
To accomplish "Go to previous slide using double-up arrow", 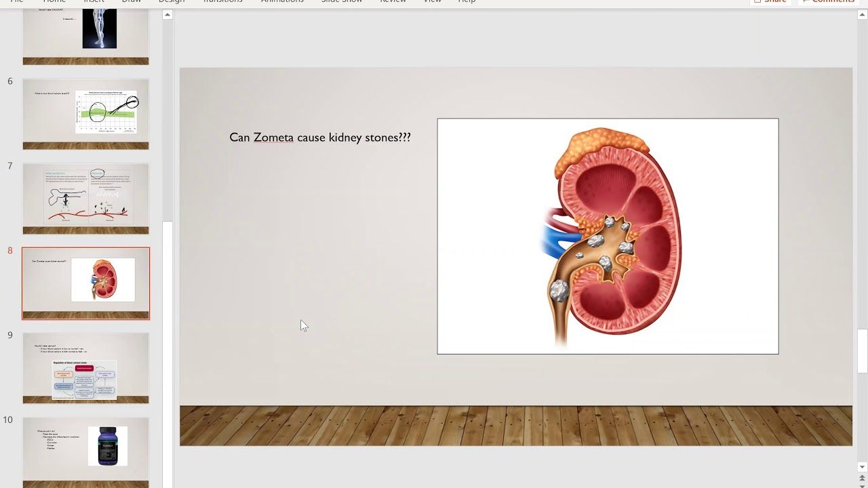I will tap(862, 478).
